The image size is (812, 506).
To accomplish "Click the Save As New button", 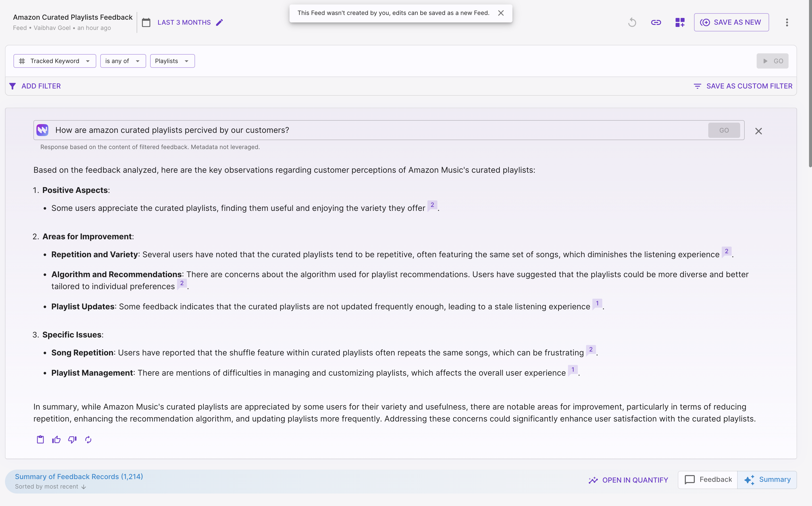I will point(731,22).
